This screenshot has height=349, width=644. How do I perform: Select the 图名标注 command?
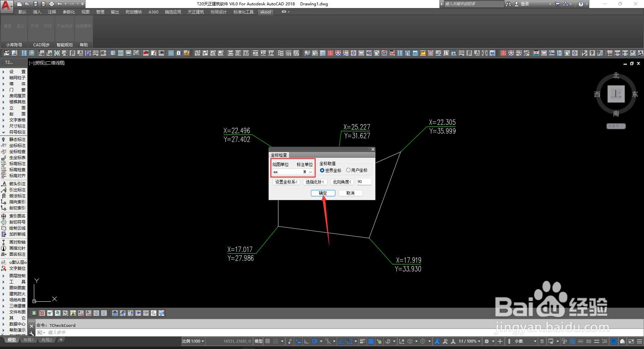click(x=14, y=254)
